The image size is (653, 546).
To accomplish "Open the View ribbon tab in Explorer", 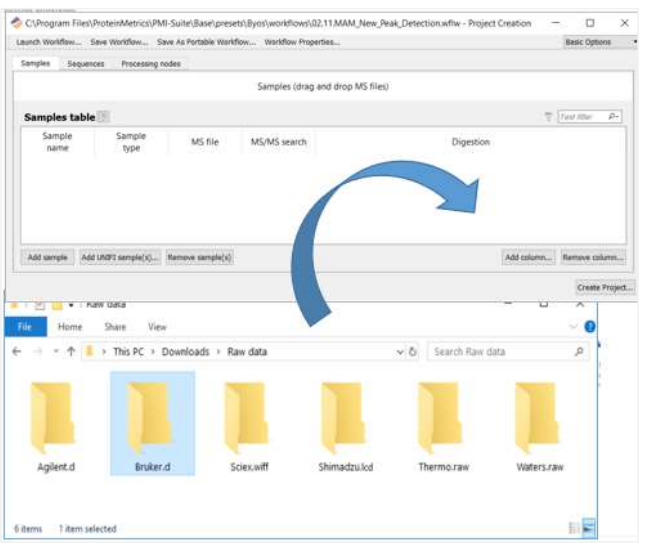I will coord(157,327).
